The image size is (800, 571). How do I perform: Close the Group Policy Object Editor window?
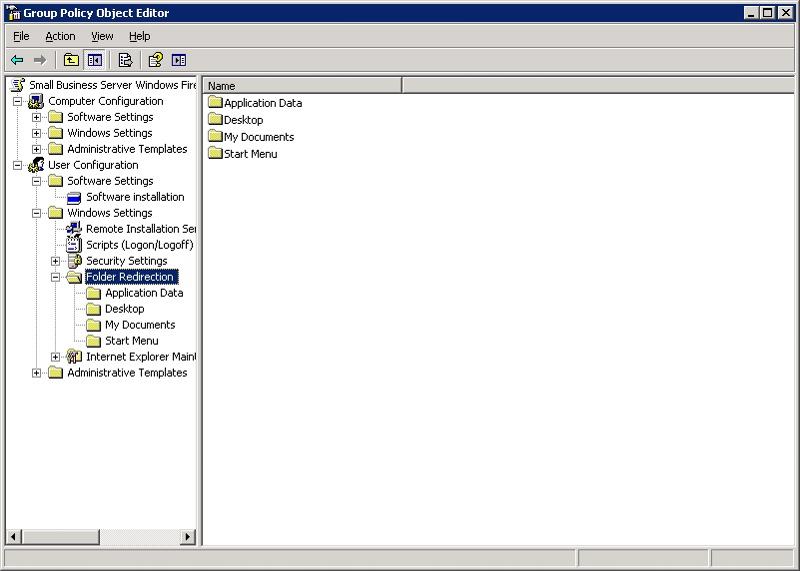click(786, 13)
